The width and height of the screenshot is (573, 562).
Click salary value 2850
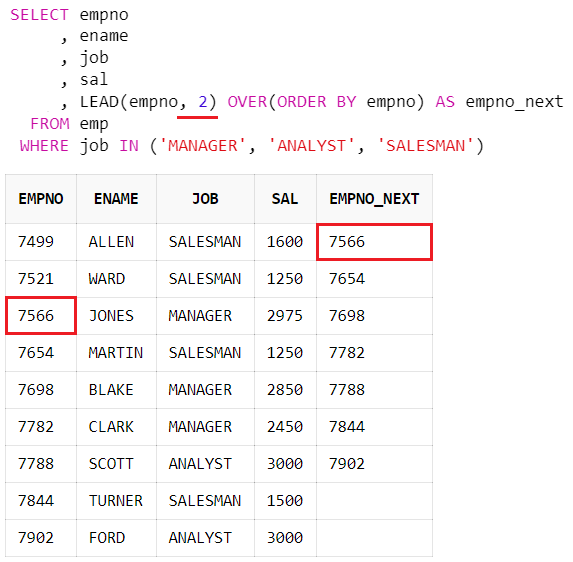coord(285,390)
